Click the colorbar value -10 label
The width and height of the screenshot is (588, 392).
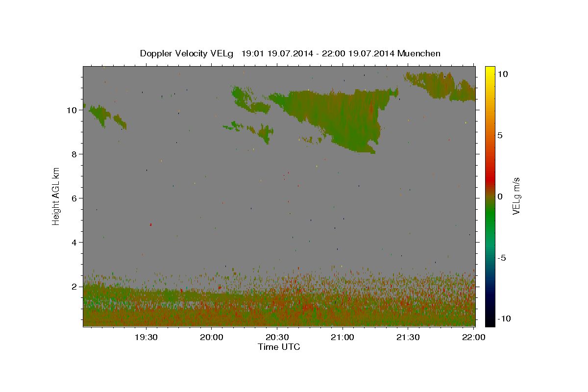point(504,319)
